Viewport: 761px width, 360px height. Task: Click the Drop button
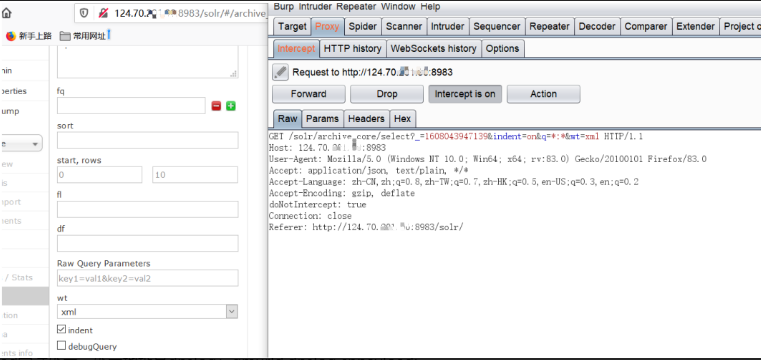click(387, 94)
